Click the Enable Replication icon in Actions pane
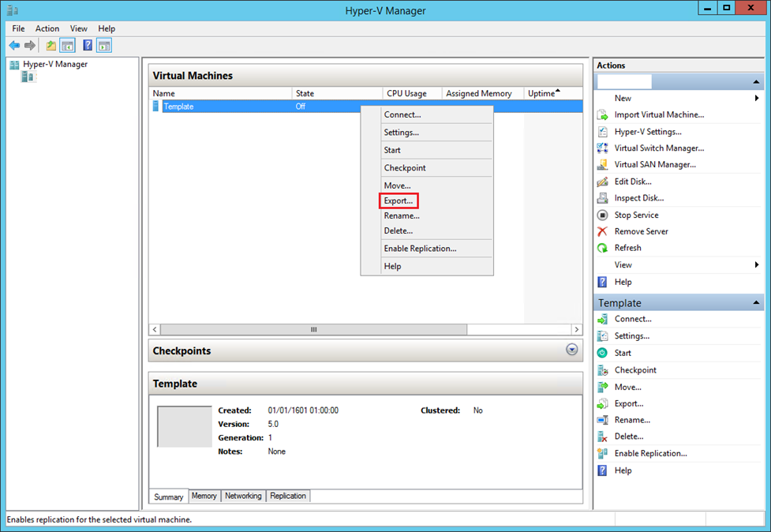 tap(602, 453)
